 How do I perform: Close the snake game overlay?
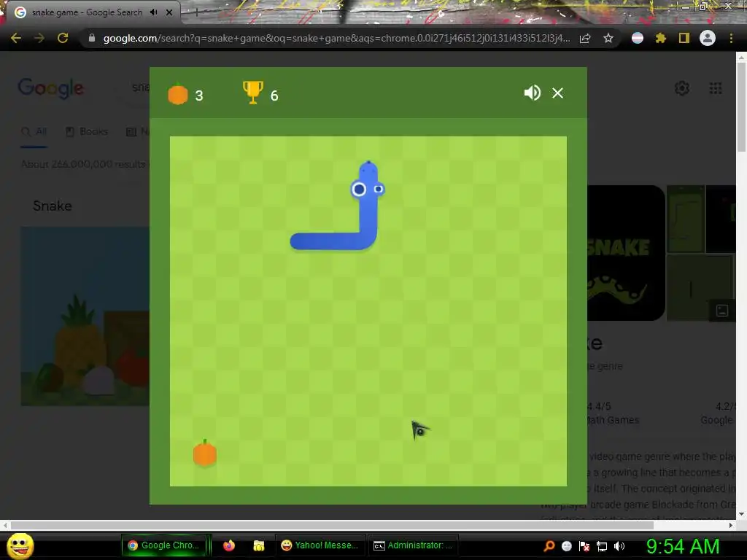tap(557, 93)
